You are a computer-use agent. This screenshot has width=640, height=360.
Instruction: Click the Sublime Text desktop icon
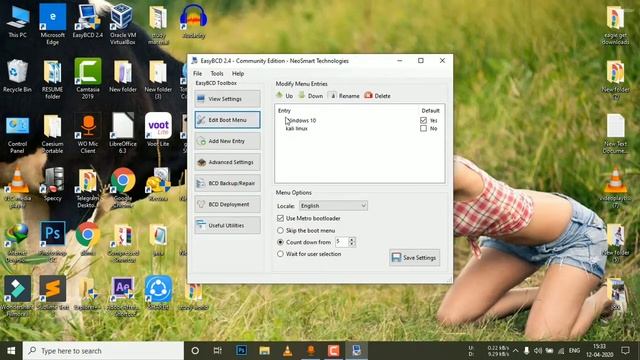(52, 293)
